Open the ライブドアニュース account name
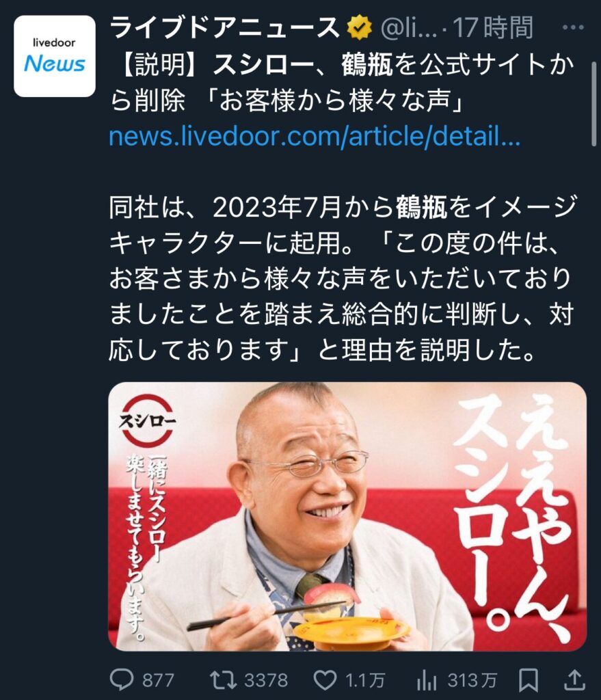Viewport: 601px width, 700px height. [225, 27]
